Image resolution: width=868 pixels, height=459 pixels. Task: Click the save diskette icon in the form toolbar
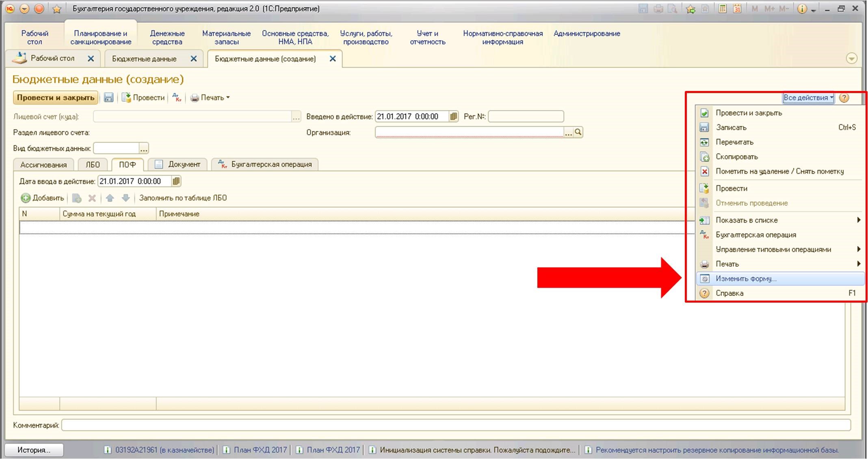point(108,97)
